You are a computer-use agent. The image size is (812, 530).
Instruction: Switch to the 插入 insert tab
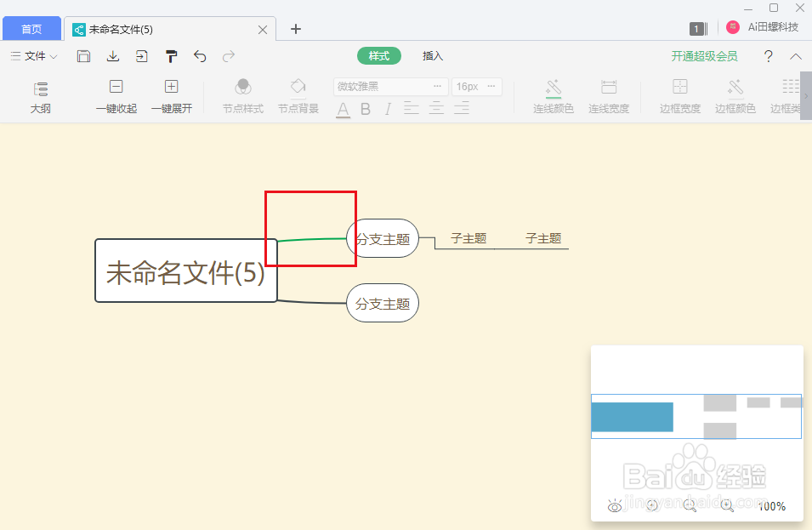tap(433, 56)
